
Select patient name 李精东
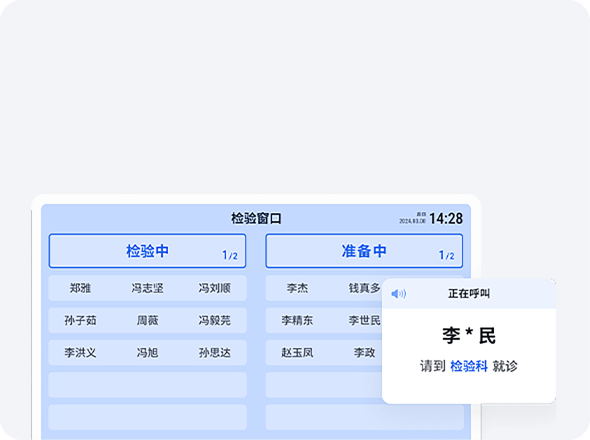point(297,320)
